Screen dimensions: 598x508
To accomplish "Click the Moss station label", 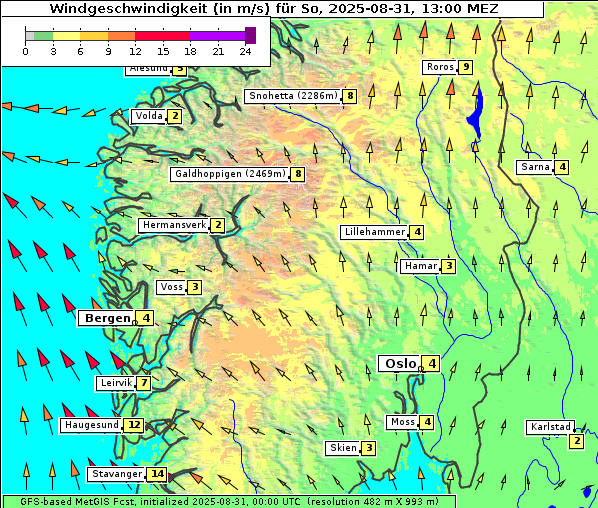I will click(x=403, y=422).
